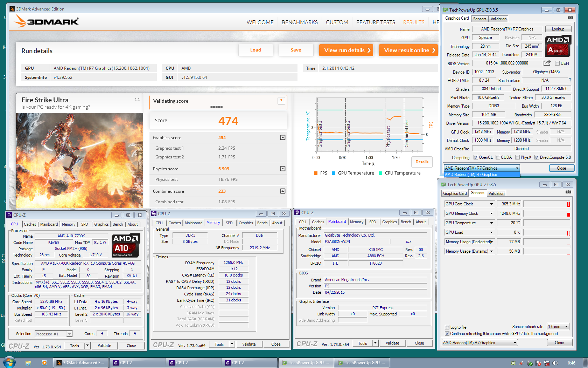Open the Caches tab in CPU-Z Memory window

[x=174, y=223]
